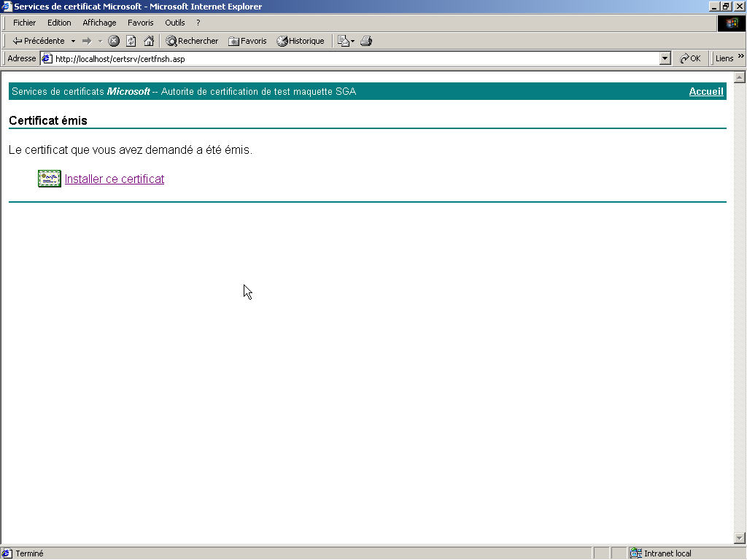Stop page loading with the stop icon
The image size is (747, 560).
pos(113,41)
